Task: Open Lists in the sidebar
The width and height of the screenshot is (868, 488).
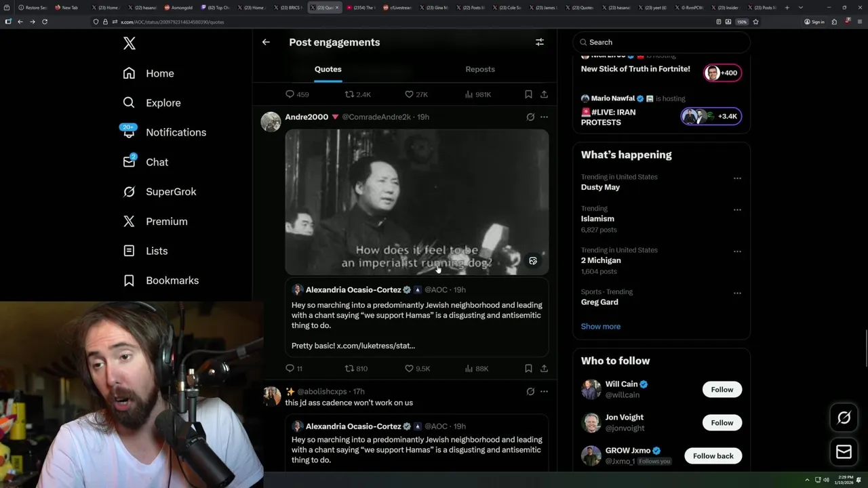Action: [x=146, y=251]
